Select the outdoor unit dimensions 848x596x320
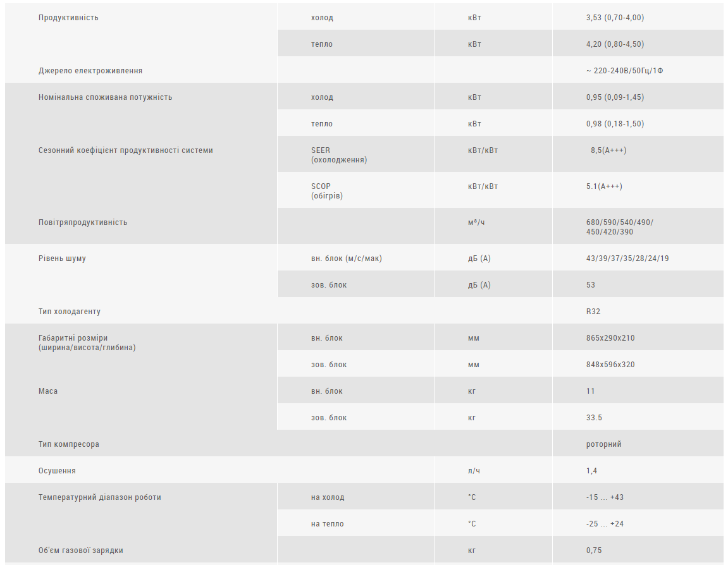Screen dimensions: 728x565 (610, 365)
